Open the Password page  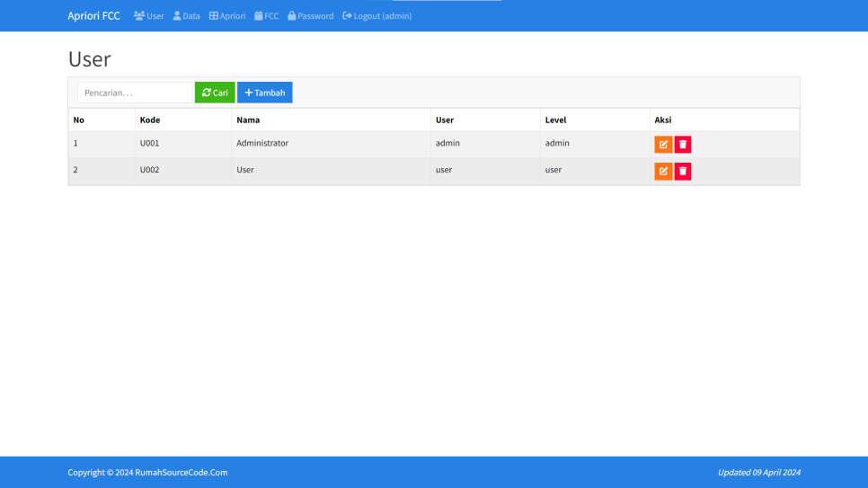coord(311,16)
